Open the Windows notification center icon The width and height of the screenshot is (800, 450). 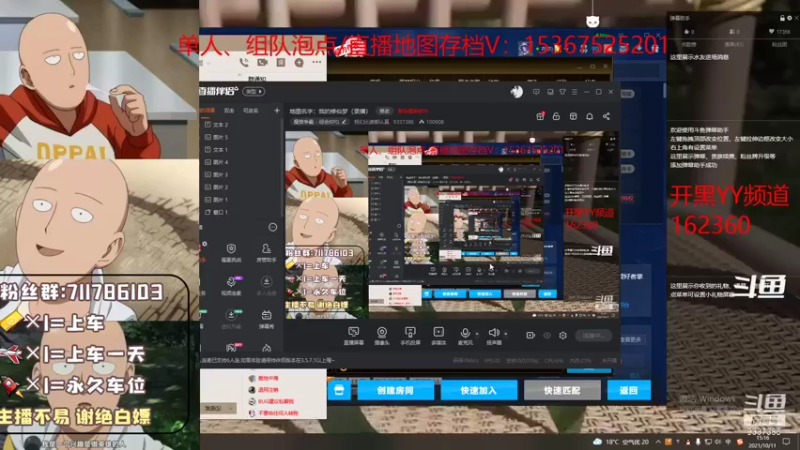click(786, 442)
